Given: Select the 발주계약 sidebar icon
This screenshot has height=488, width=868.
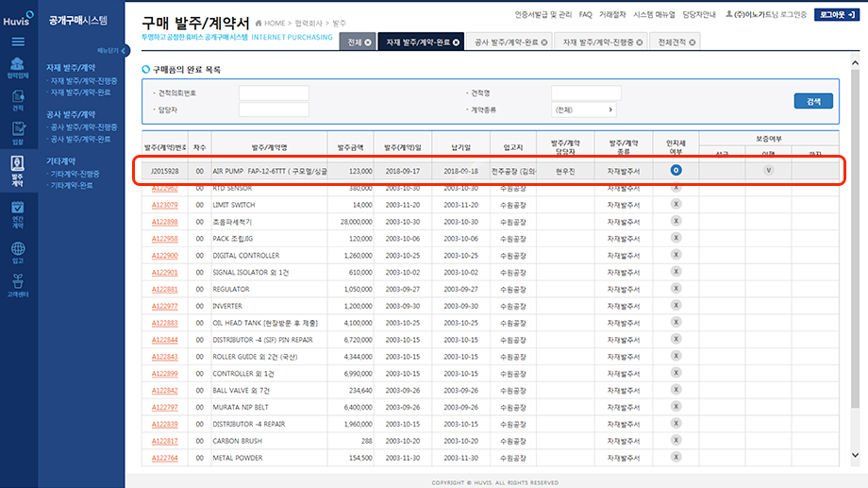Looking at the screenshot, I should 18,171.
